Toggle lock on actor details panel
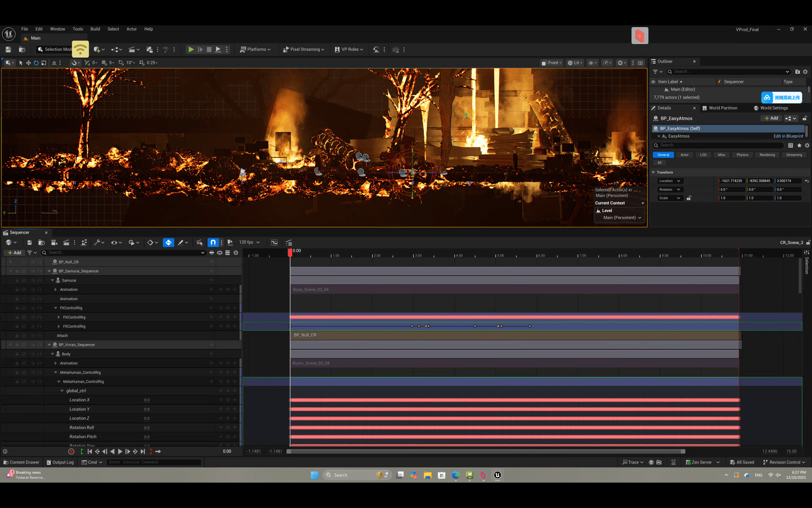Screen dimensions: 812x508 click(805, 119)
